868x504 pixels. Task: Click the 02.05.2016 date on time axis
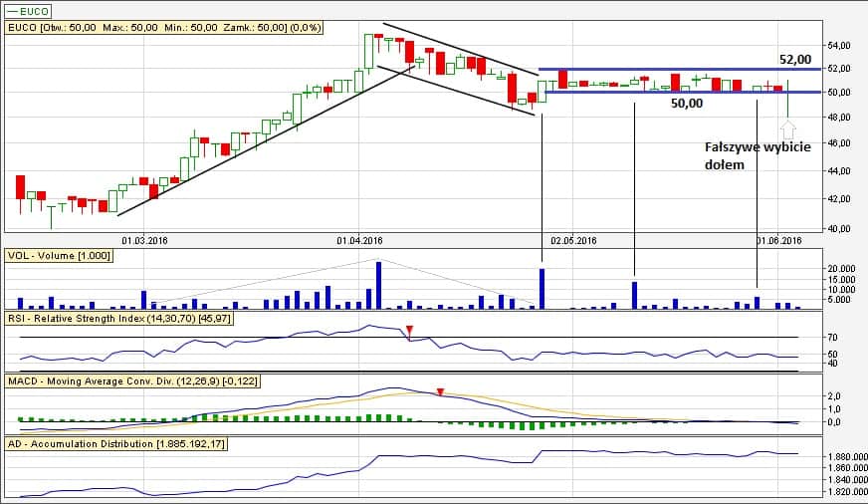[573, 240]
